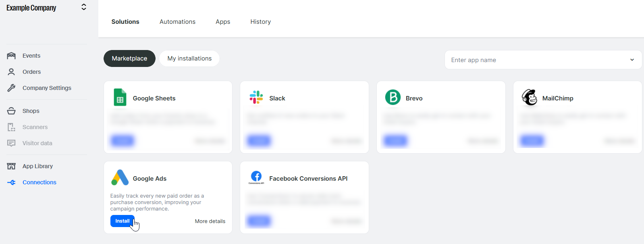644x244 pixels.
Task: Switch to the Automations tab
Action: [177, 22]
